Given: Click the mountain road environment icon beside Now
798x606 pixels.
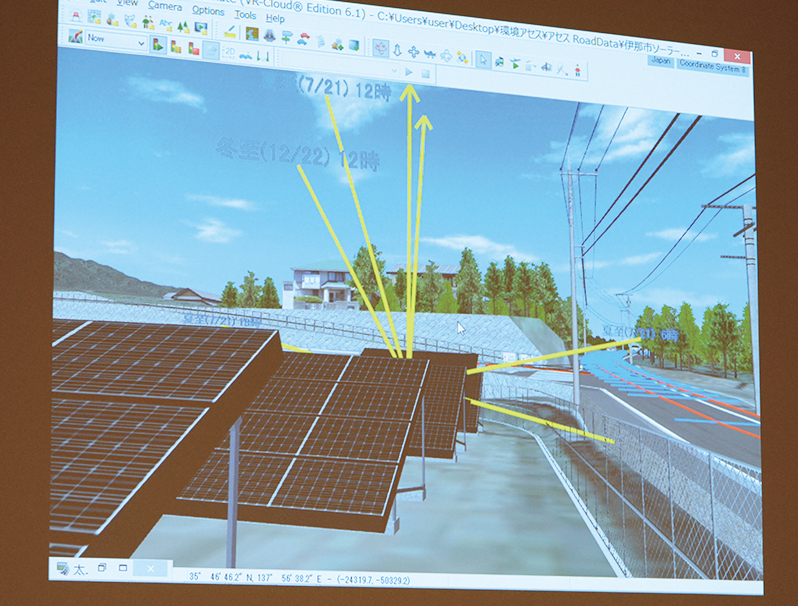Looking at the screenshot, I should coord(76,37).
